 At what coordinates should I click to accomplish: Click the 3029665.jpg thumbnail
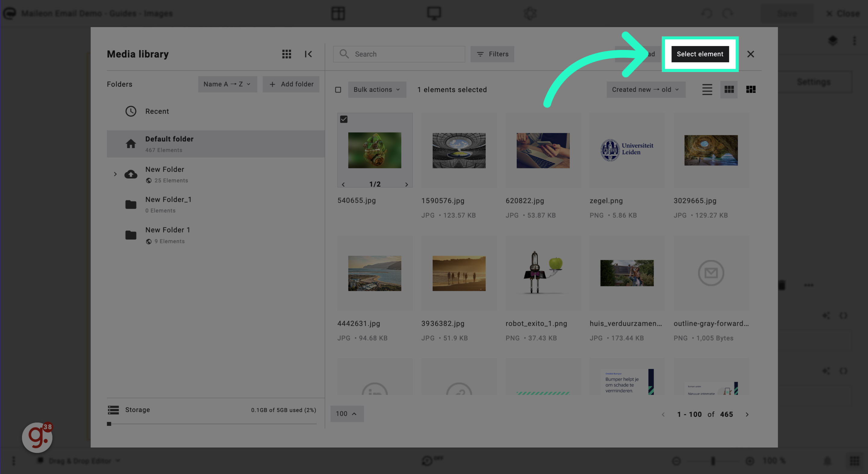(711, 150)
